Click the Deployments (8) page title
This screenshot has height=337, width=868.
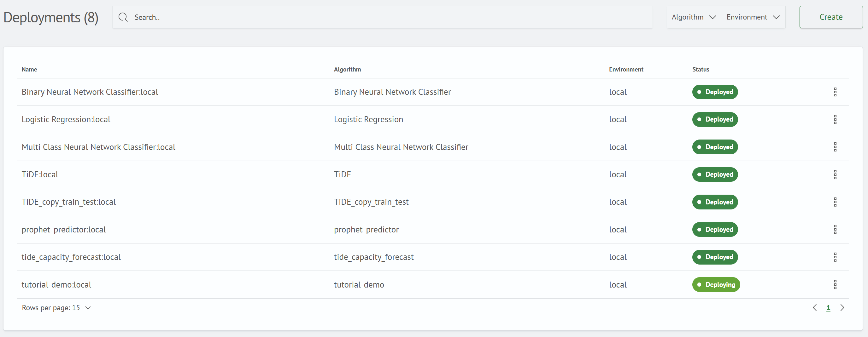[x=51, y=18]
